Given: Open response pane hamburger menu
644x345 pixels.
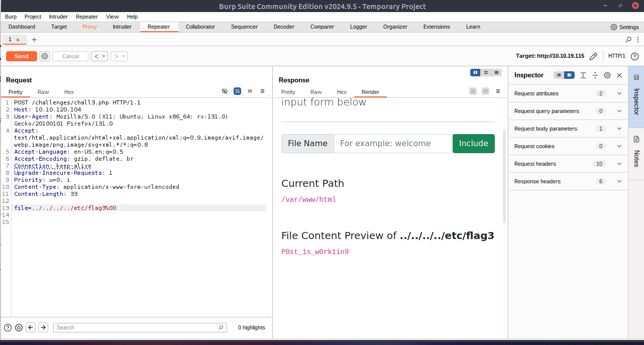Looking at the screenshot, I should click(x=498, y=91).
